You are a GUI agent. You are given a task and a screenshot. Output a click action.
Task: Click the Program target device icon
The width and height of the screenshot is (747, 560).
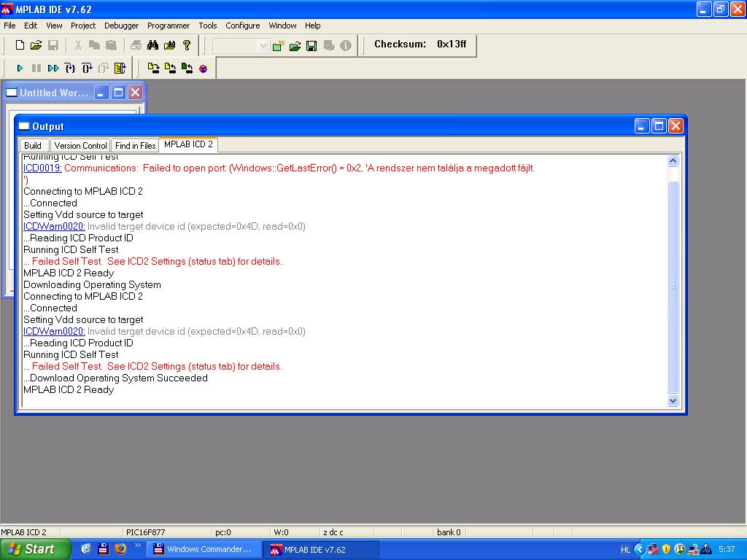[x=153, y=69]
